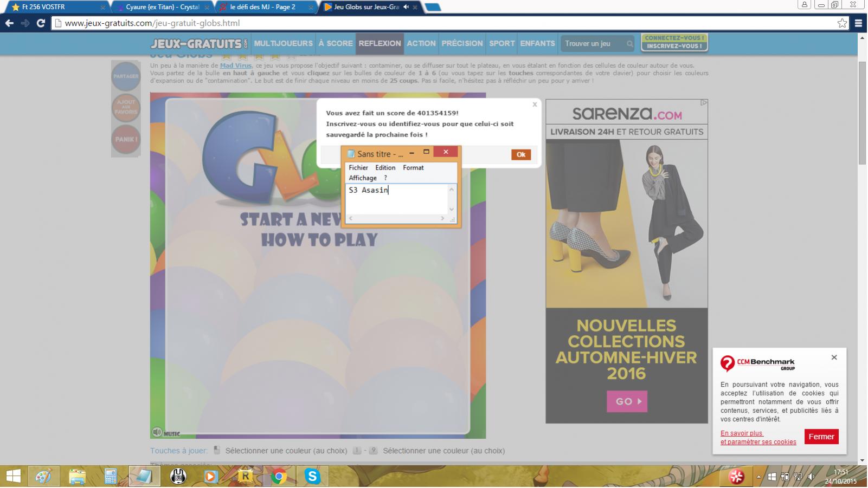Viewport: 868px width, 488px height.
Task: Click the Skype icon in the taskbar
Action: tap(312, 476)
